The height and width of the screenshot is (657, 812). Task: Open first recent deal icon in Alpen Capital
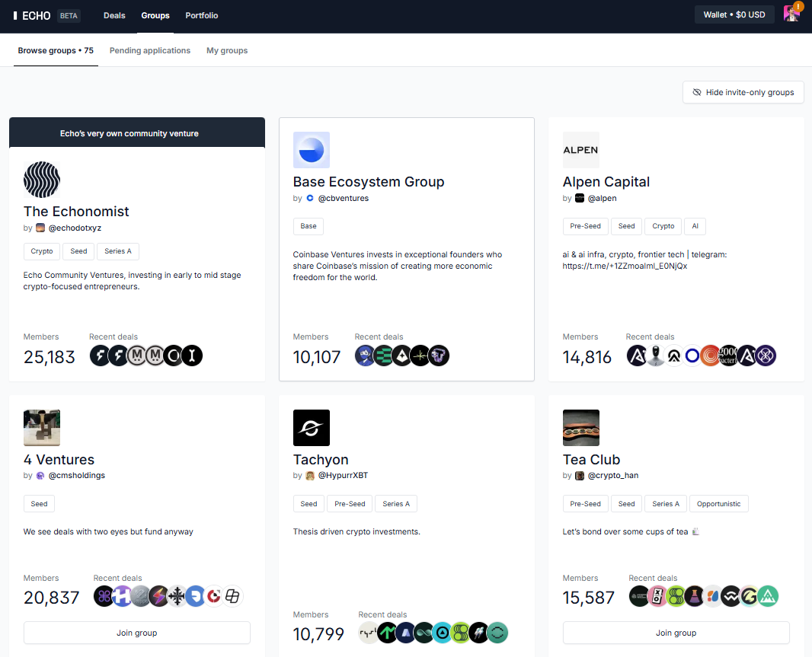click(637, 356)
